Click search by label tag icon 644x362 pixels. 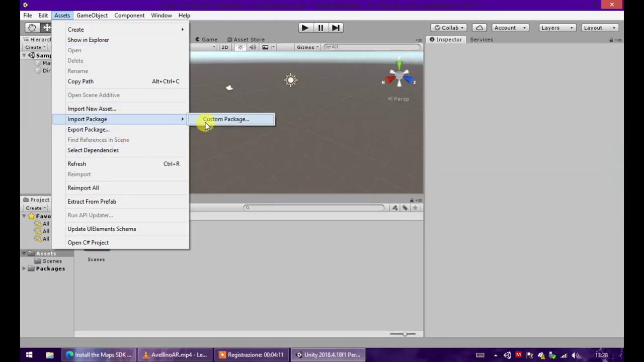tap(405, 208)
